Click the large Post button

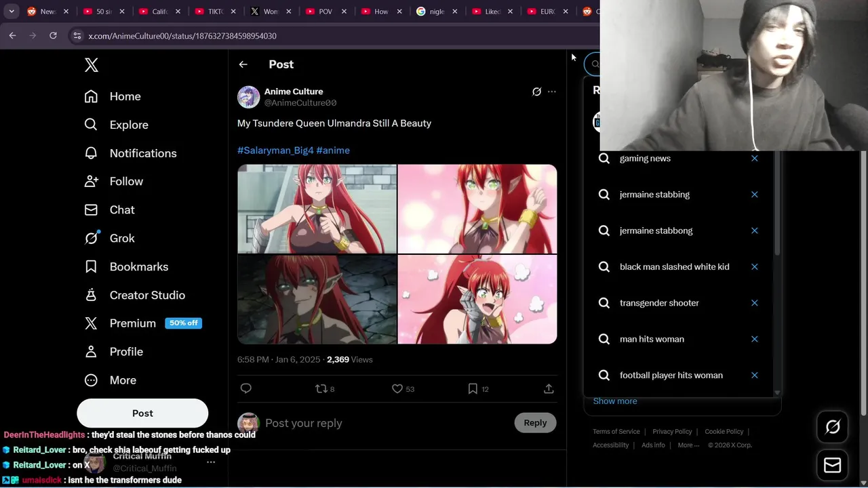142,413
